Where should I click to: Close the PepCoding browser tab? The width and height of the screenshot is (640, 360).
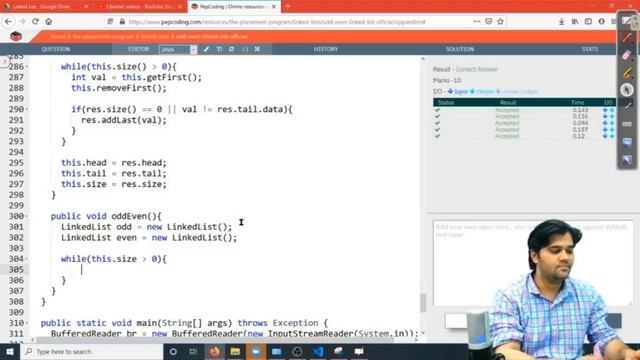pos(274,7)
